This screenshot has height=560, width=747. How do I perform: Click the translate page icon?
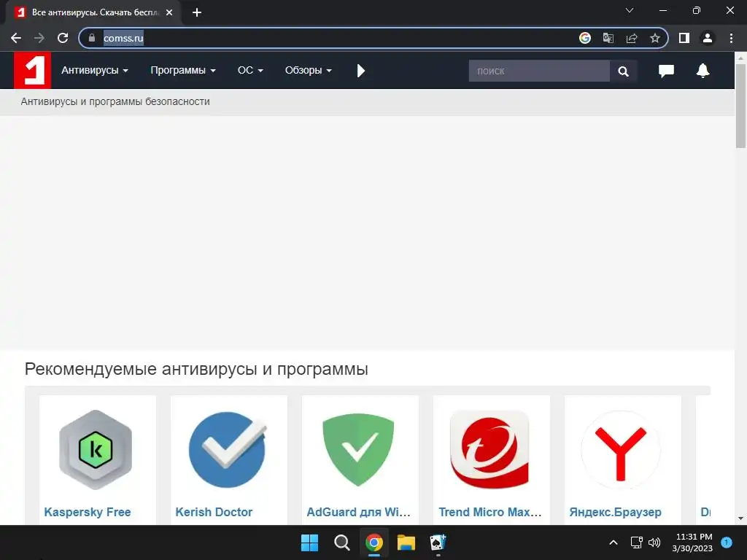click(x=608, y=38)
